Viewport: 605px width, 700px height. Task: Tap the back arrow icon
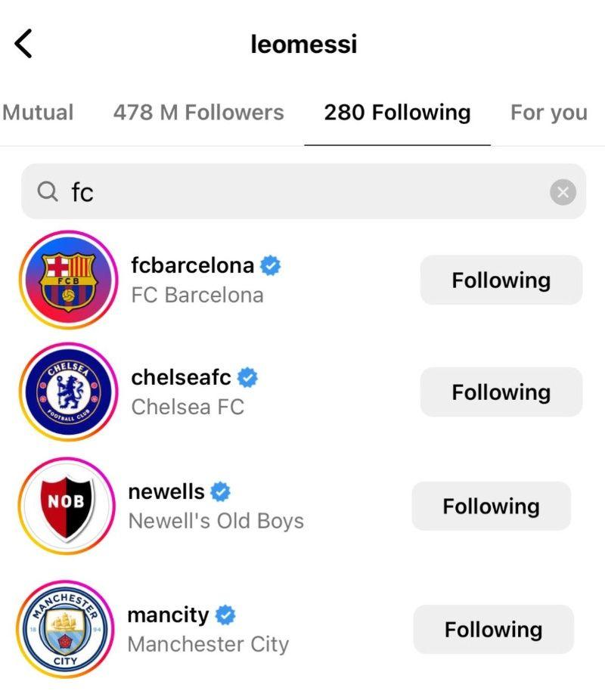coord(24,45)
